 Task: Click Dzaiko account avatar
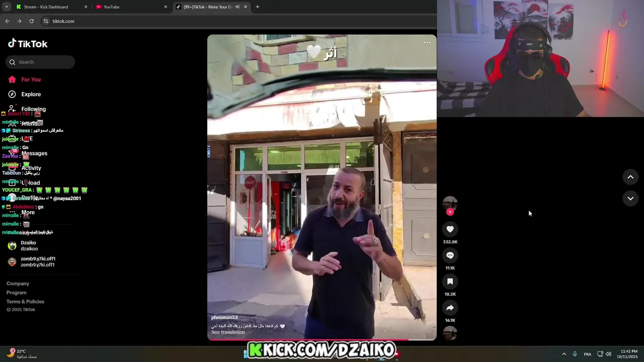pyautogui.click(x=12, y=246)
